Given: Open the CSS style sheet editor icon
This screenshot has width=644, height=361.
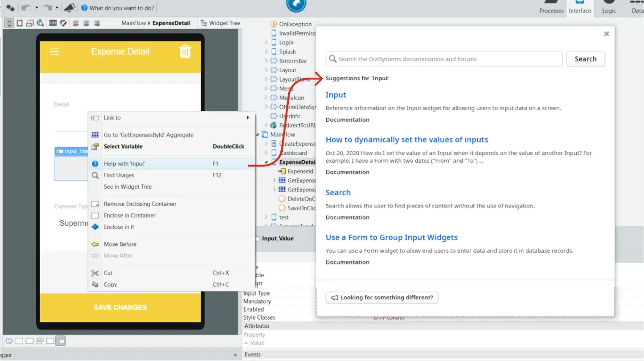Looking at the screenshot, I should pos(53,23).
